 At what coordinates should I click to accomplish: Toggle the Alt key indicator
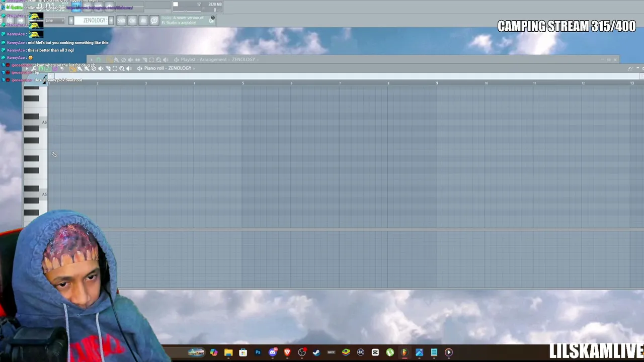[143, 20]
